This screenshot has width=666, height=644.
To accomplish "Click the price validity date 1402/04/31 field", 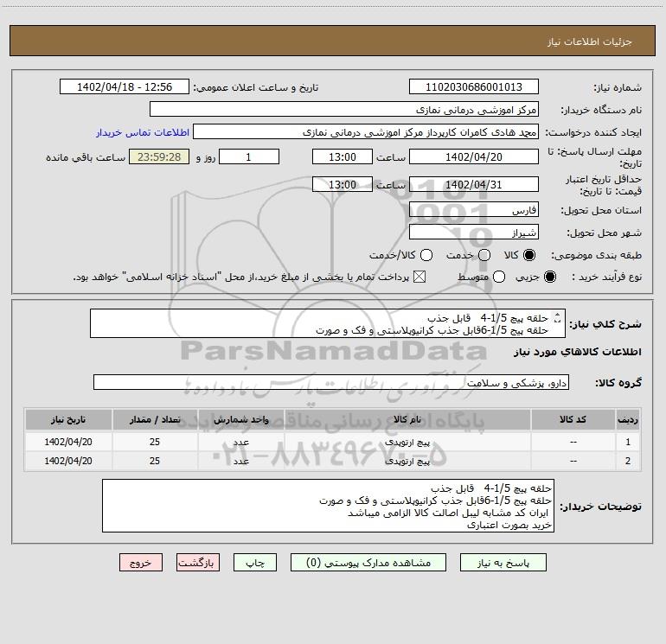I will (x=474, y=184).
